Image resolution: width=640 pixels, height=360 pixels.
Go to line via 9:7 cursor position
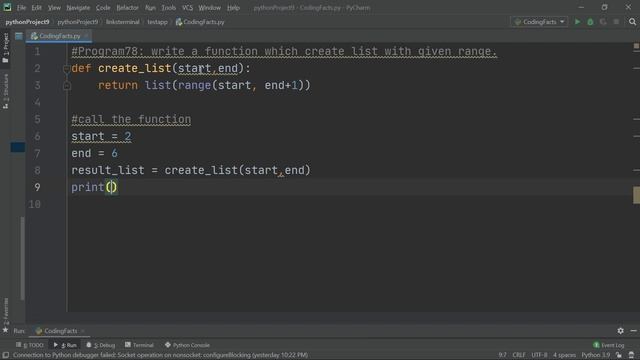coord(502,355)
